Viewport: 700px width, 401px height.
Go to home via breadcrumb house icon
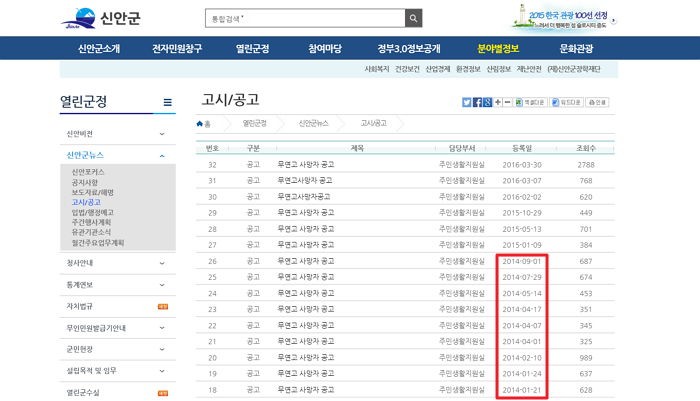coord(203,124)
